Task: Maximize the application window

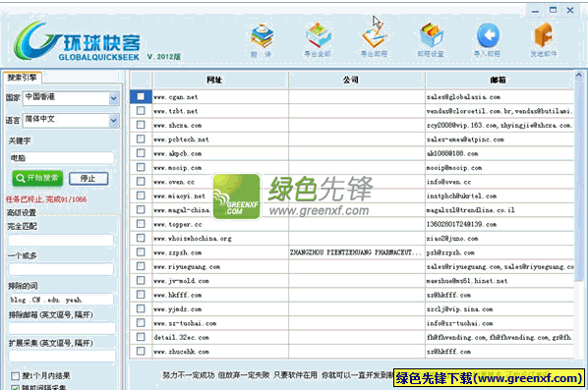Action: coord(553,11)
